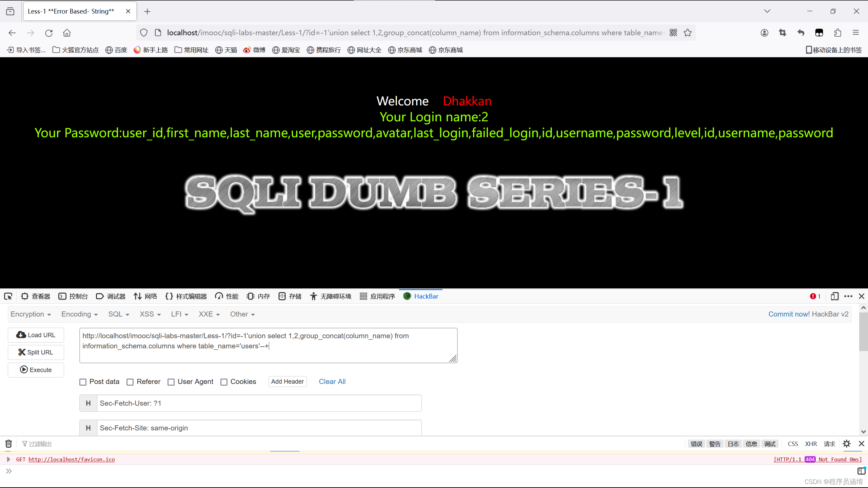Open console settings gear icon

pos(847,444)
